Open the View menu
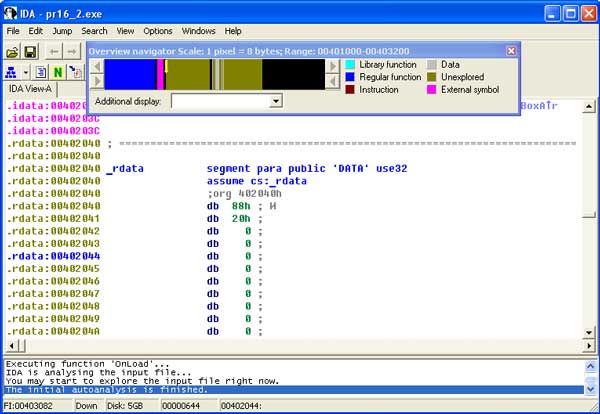 [x=125, y=31]
